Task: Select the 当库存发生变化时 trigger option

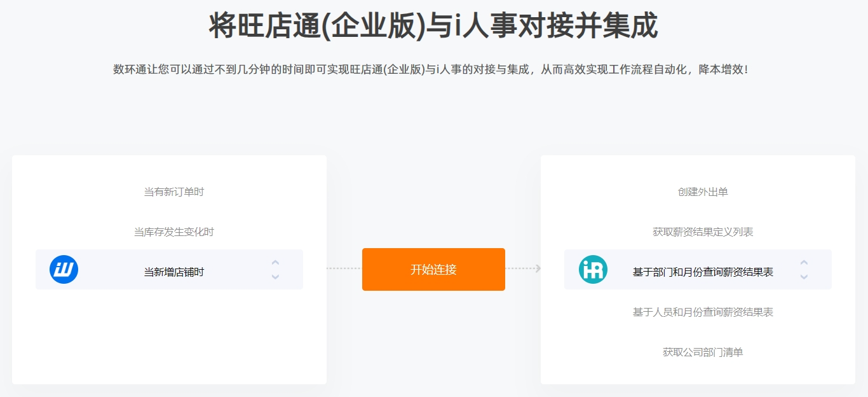Action: (174, 232)
